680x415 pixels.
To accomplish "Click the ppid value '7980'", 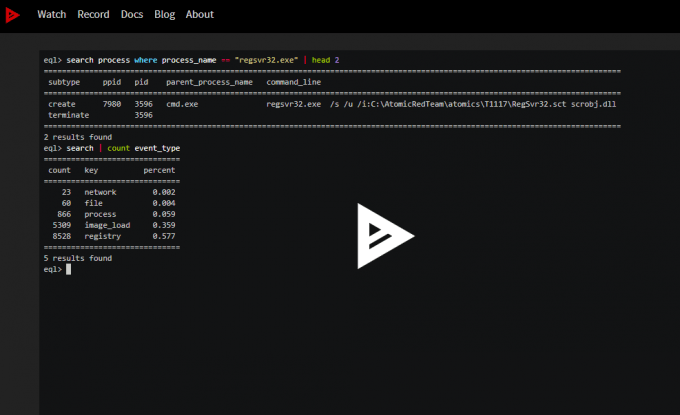I will pyautogui.click(x=112, y=104).
